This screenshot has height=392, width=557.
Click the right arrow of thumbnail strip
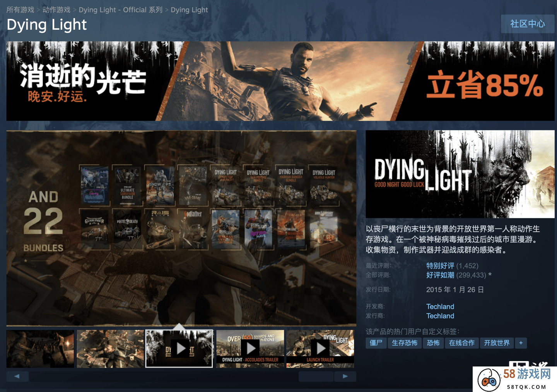(345, 376)
